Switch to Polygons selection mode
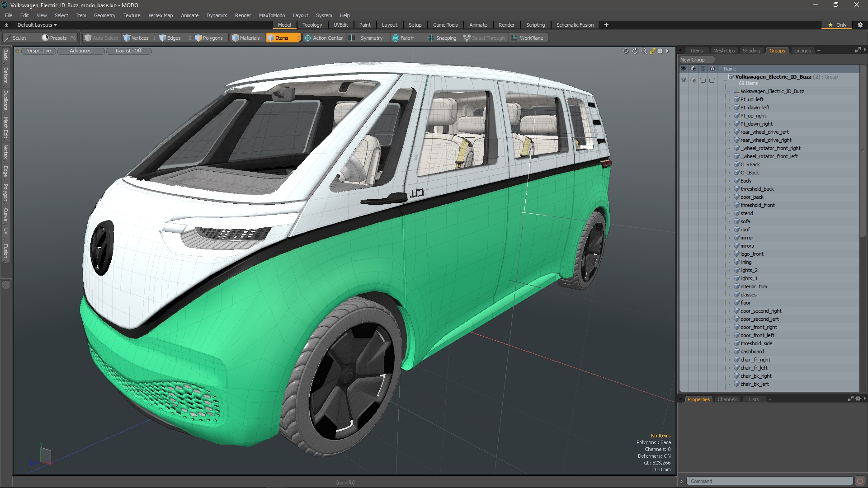Viewport: 868px width, 488px height. coord(209,38)
